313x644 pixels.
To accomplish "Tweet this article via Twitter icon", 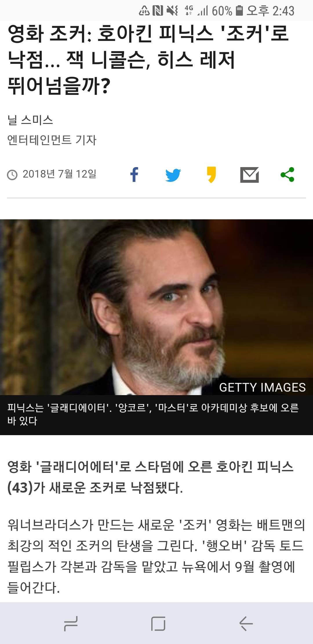I will pos(173,175).
